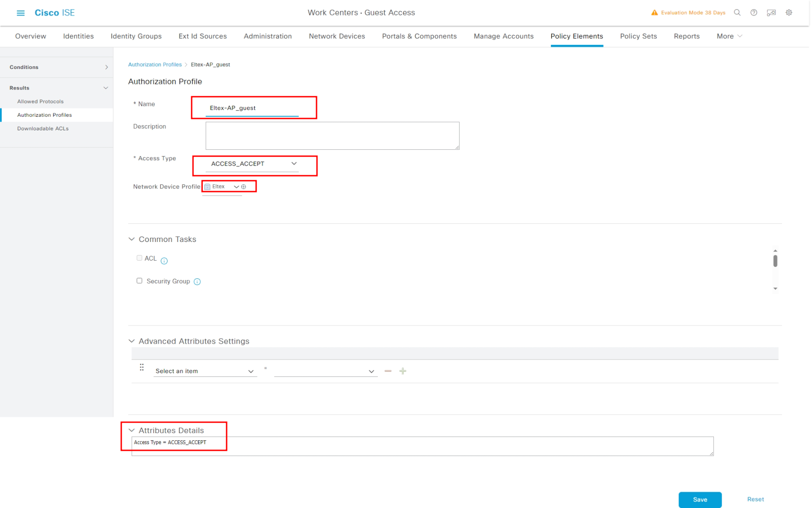Go to the Reports tab
812x508 pixels.
point(687,36)
